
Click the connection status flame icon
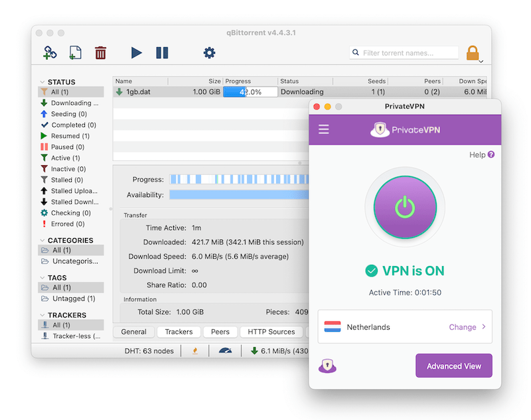point(195,350)
